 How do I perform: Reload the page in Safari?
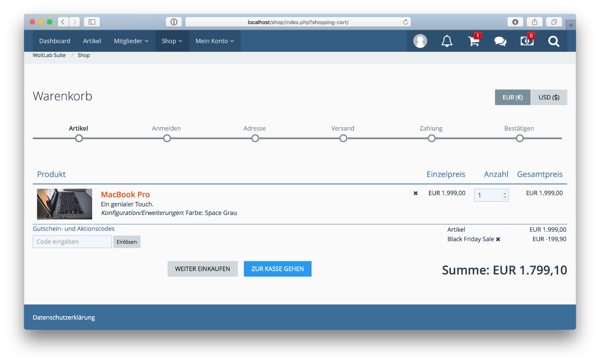405,22
